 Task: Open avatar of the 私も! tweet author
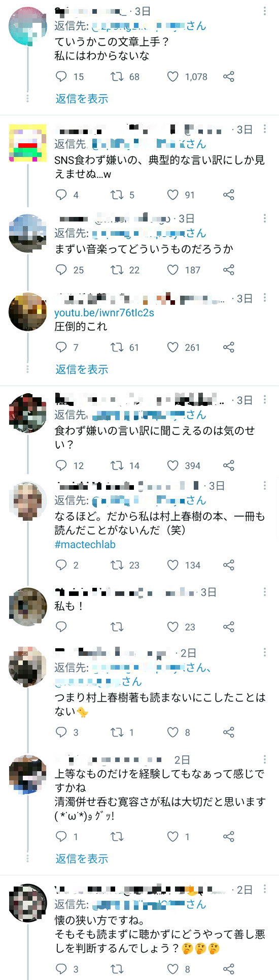(x=28, y=607)
